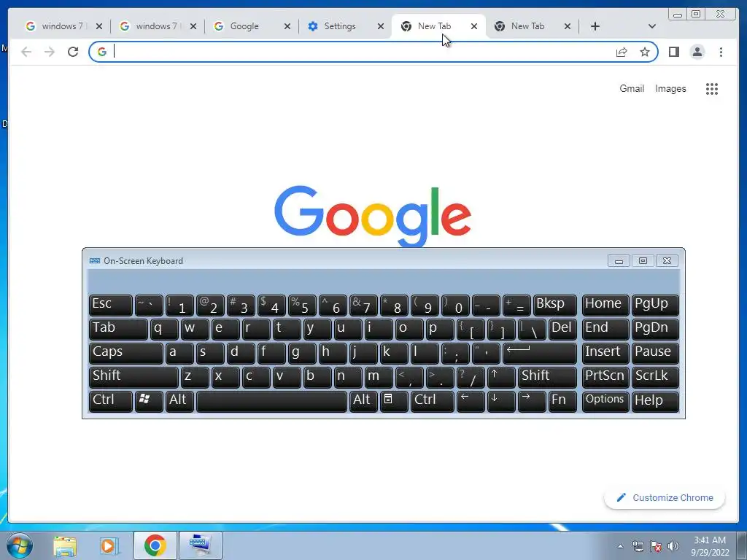
Task: Click the left arrow key on the keyboard
Action: (x=471, y=402)
